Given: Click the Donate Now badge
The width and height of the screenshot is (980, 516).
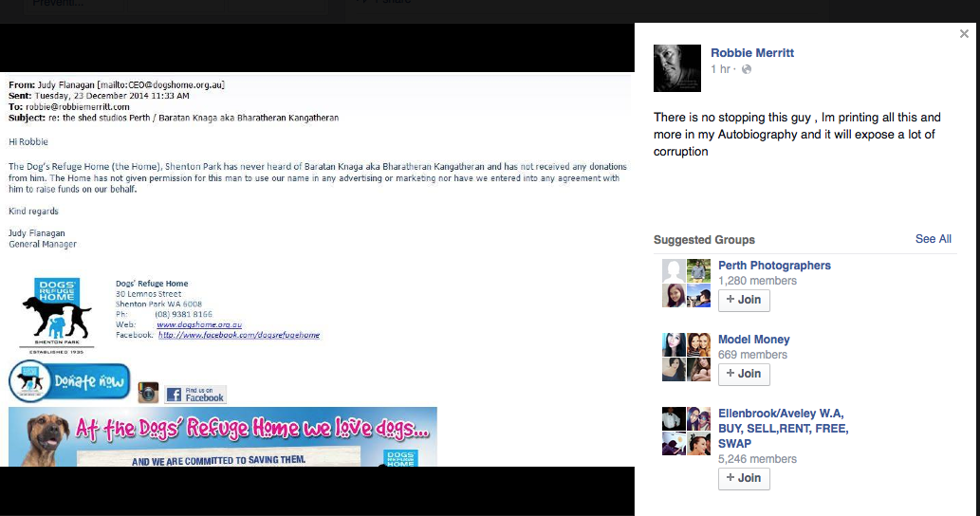Looking at the screenshot, I should point(69,381).
